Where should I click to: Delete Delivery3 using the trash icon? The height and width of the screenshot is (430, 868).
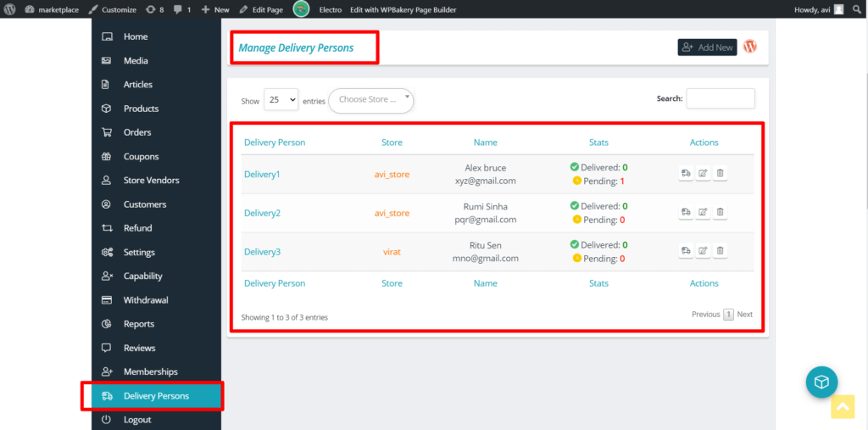(720, 251)
